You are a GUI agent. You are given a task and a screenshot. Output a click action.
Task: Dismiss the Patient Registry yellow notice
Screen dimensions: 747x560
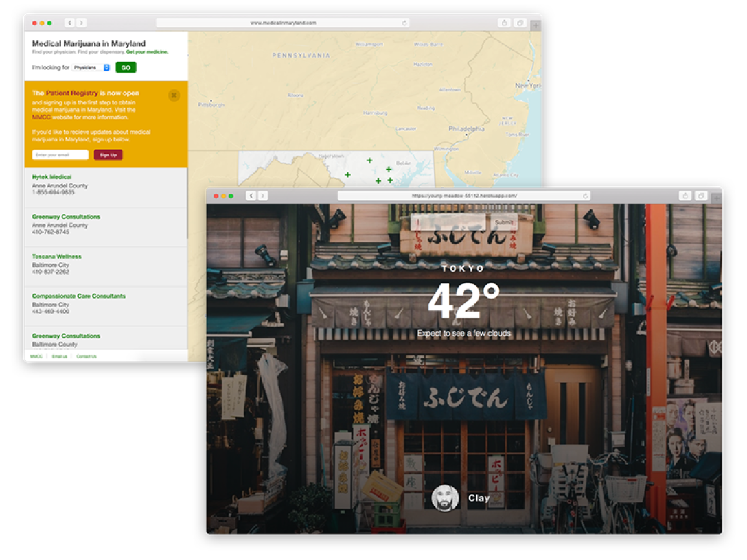coord(174,95)
